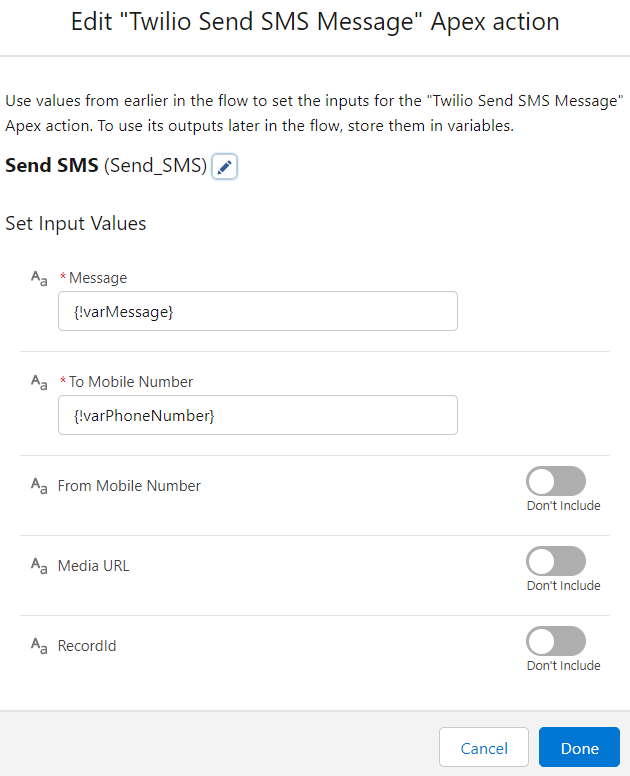
Task: Click the pencil edit icon beside Send_SMS
Action: (x=224, y=166)
